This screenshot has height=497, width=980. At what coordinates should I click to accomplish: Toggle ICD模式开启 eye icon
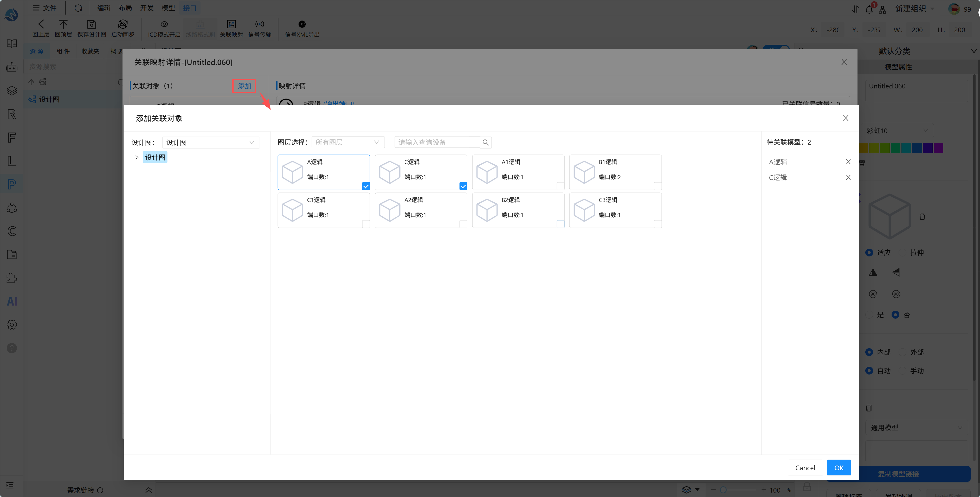(x=164, y=24)
